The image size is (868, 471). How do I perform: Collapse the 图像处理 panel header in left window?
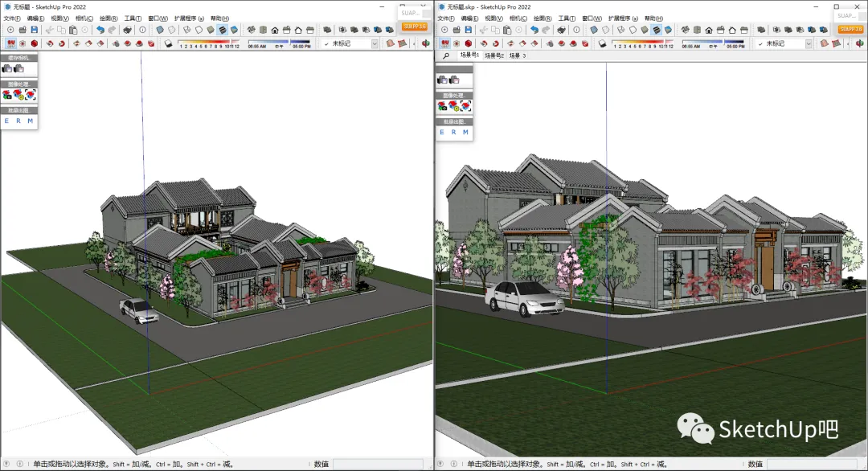click(18, 84)
